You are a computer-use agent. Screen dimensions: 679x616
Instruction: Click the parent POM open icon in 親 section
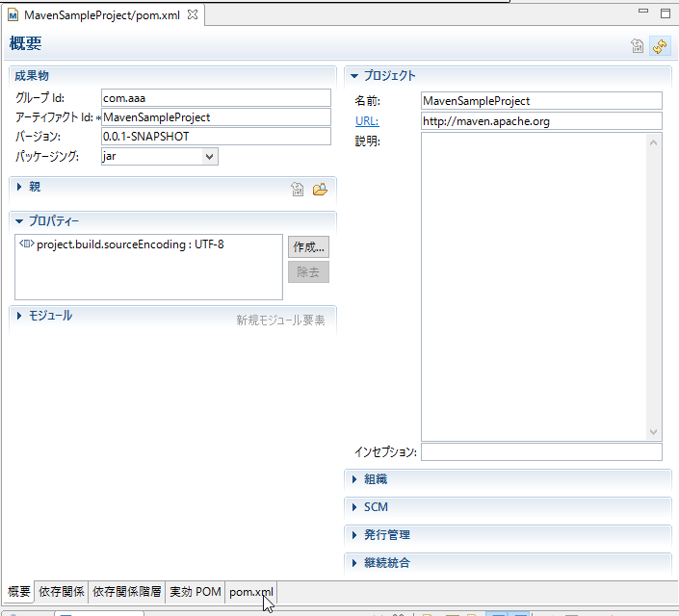(x=297, y=190)
